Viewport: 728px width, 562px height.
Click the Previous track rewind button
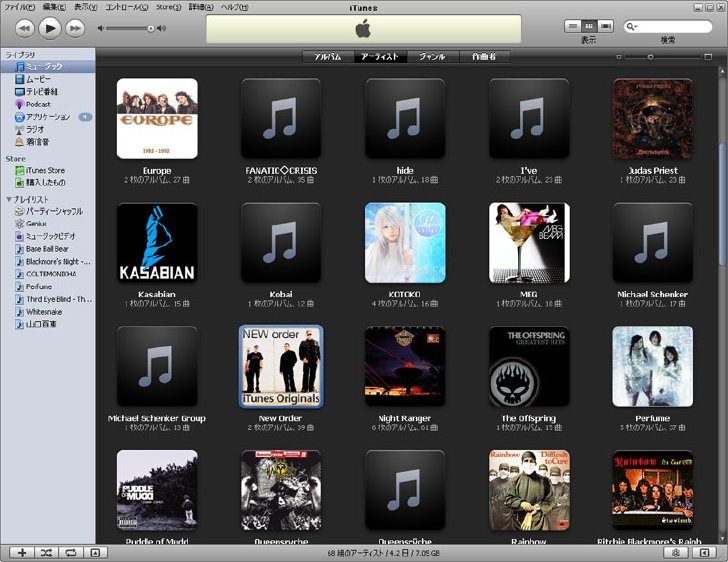coord(25,28)
